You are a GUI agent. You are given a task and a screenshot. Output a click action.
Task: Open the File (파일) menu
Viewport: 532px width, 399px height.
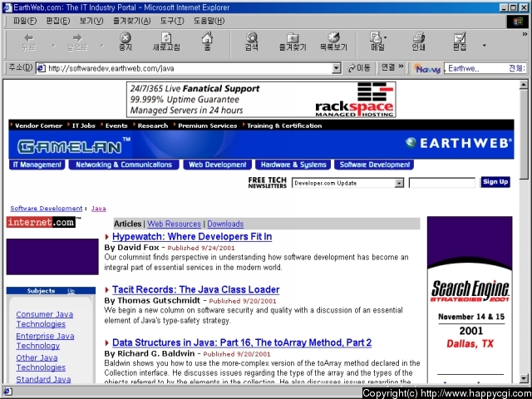pyautogui.click(x=25, y=21)
